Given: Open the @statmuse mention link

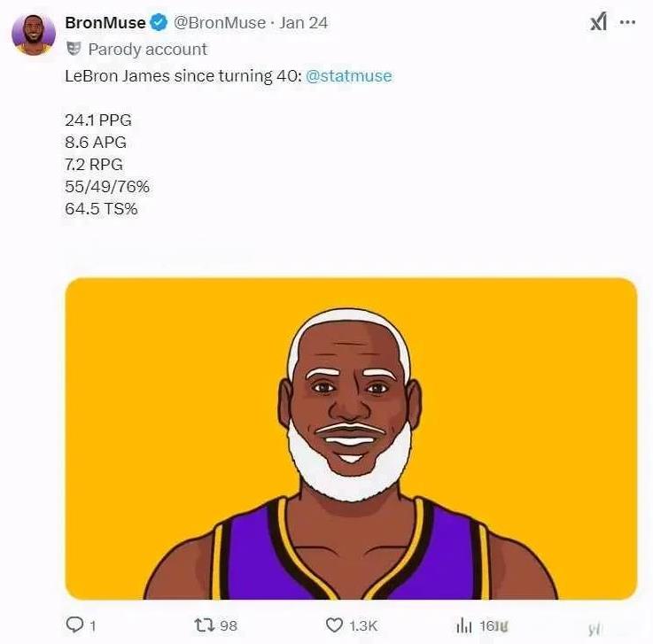Looking at the screenshot, I should pyautogui.click(x=348, y=76).
